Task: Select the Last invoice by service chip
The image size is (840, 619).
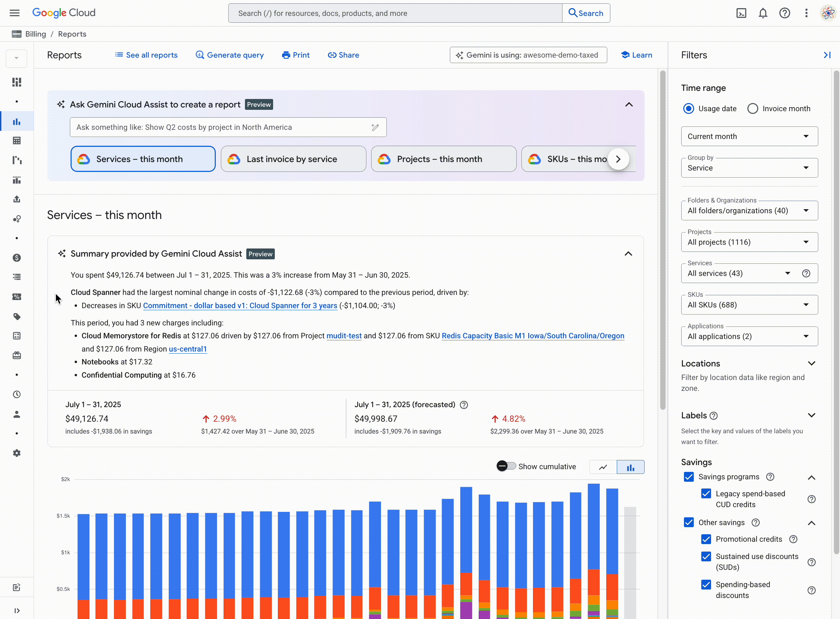Action: 293,159
